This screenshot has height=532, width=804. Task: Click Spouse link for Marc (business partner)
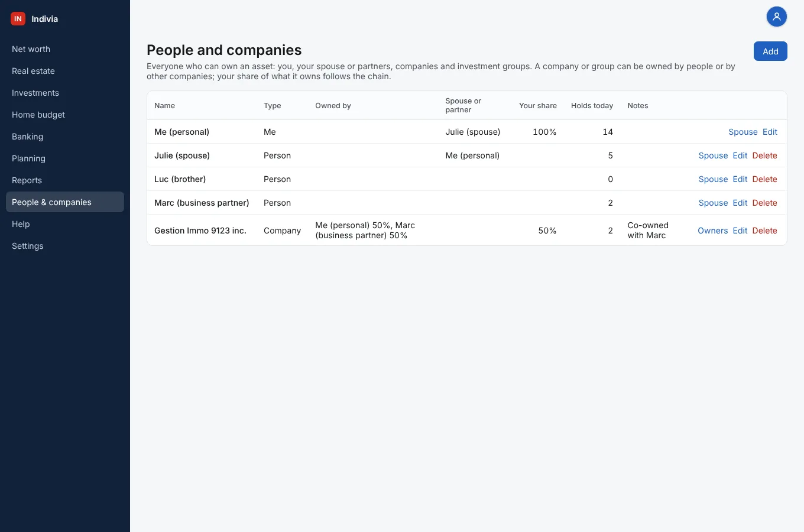(713, 203)
